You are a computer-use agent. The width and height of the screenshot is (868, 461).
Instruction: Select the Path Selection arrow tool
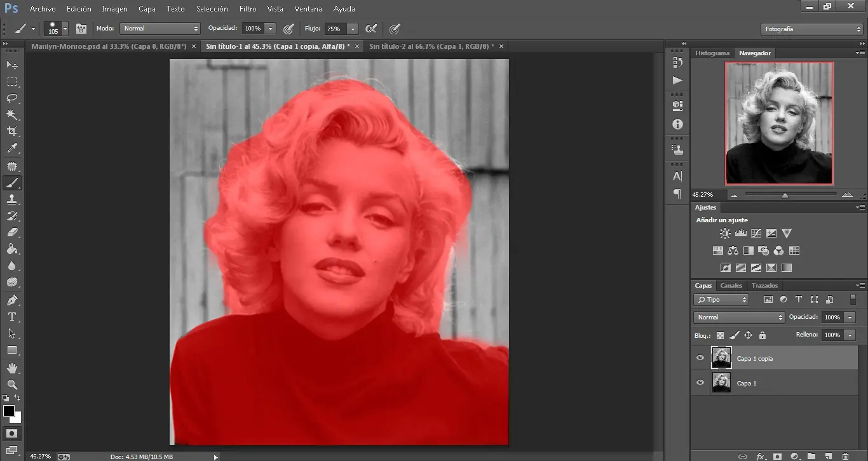[x=12, y=333]
